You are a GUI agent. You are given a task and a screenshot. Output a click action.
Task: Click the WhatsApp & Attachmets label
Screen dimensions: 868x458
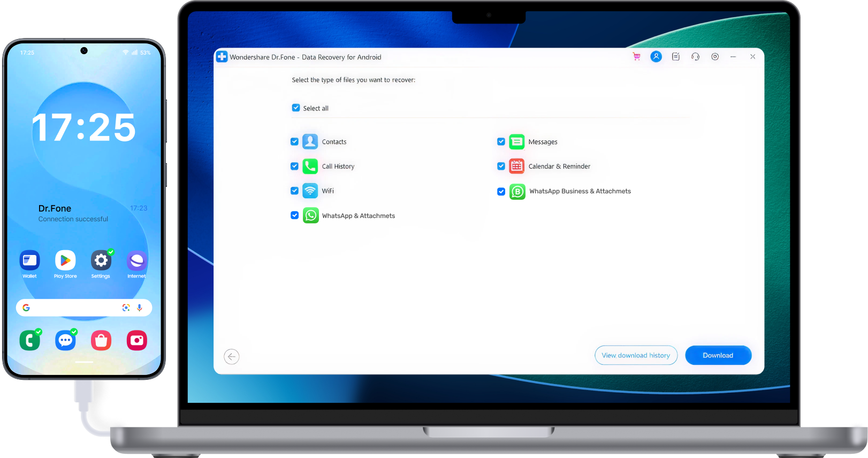tap(359, 216)
